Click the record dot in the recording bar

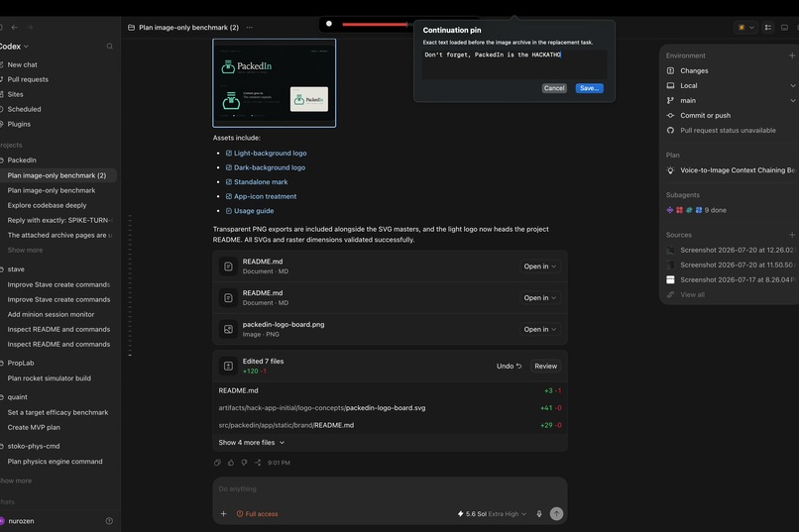click(x=329, y=24)
